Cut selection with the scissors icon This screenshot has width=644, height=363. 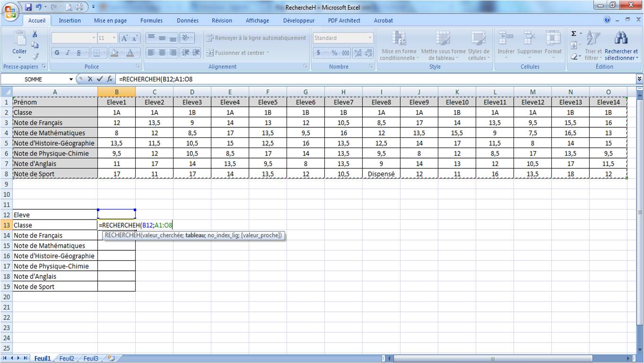click(x=35, y=35)
